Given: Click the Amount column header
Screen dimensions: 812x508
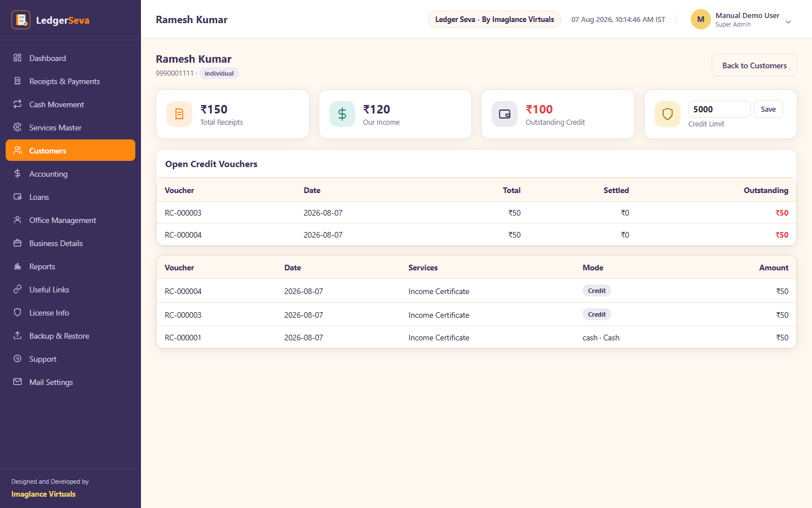Looking at the screenshot, I should pyautogui.click(x=774, y=268).
